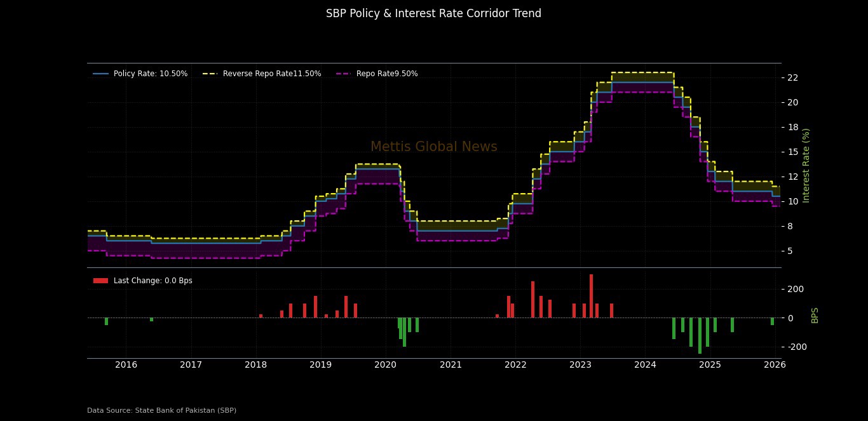
Task: Select the 2026 tick on the x-axis
Action: click(775, 364)
